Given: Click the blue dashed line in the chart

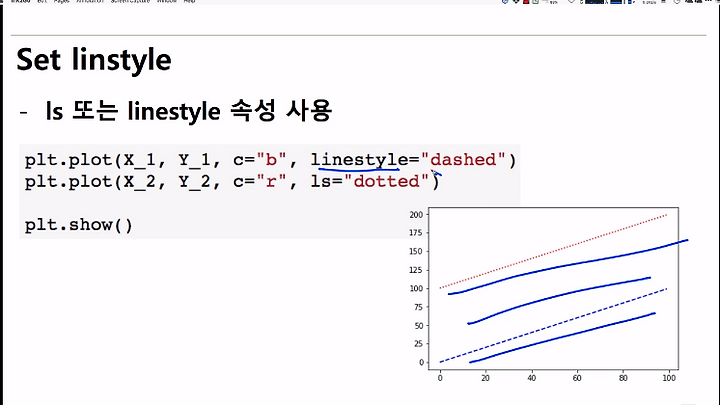Looking at the screenshot, I should (x=553, y=326).
